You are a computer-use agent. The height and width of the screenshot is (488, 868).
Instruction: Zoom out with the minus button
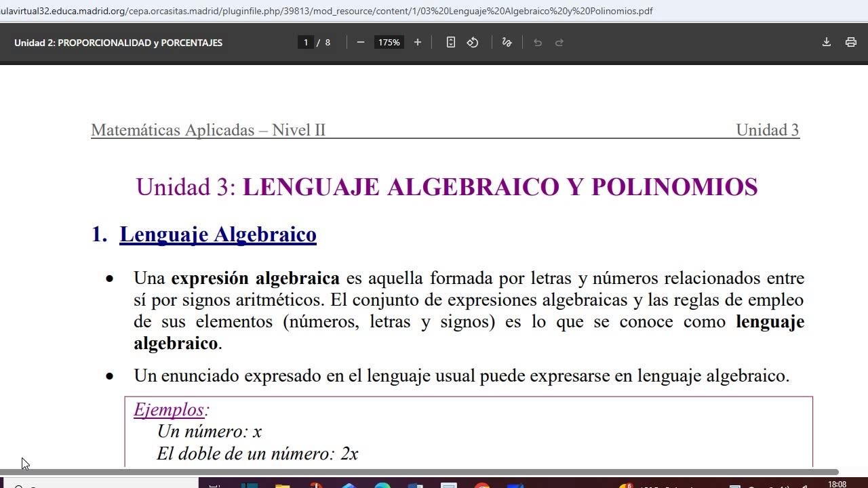pyautogui.click(x=361, y=42)
